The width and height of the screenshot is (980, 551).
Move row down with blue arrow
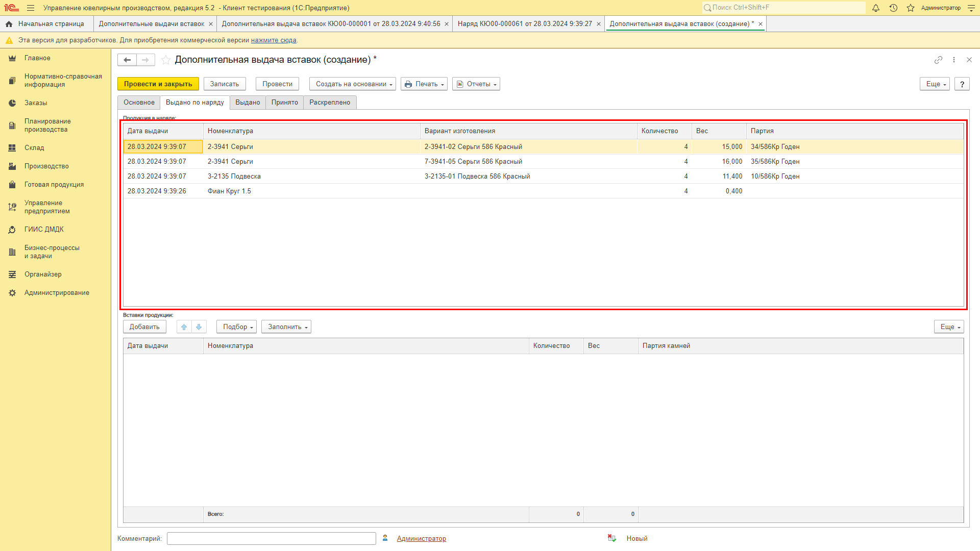[199, 327]
